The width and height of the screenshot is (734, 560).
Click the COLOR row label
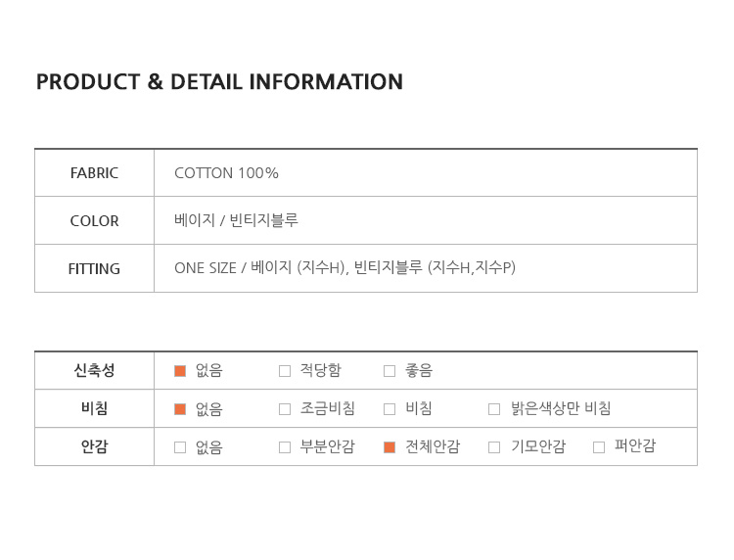94,221
